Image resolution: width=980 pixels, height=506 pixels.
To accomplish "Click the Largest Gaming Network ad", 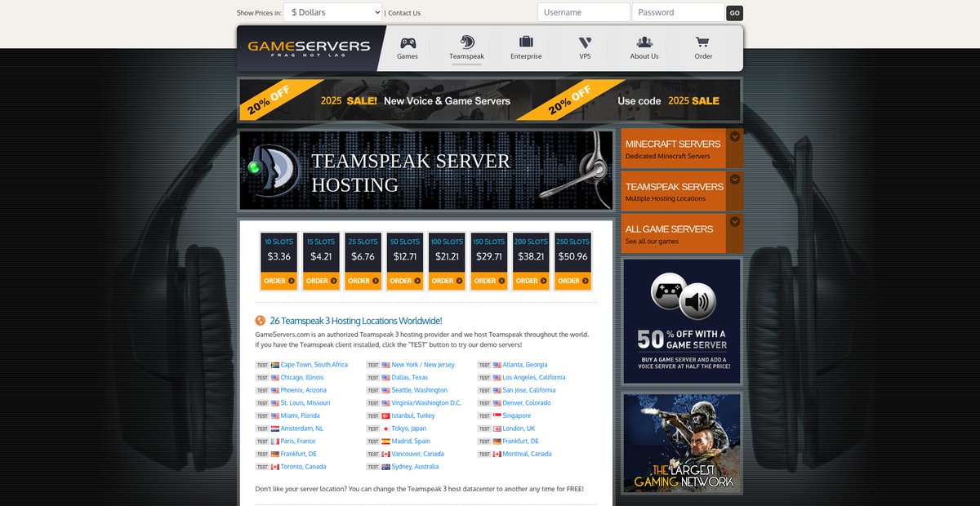I will [x=682, y=443].
